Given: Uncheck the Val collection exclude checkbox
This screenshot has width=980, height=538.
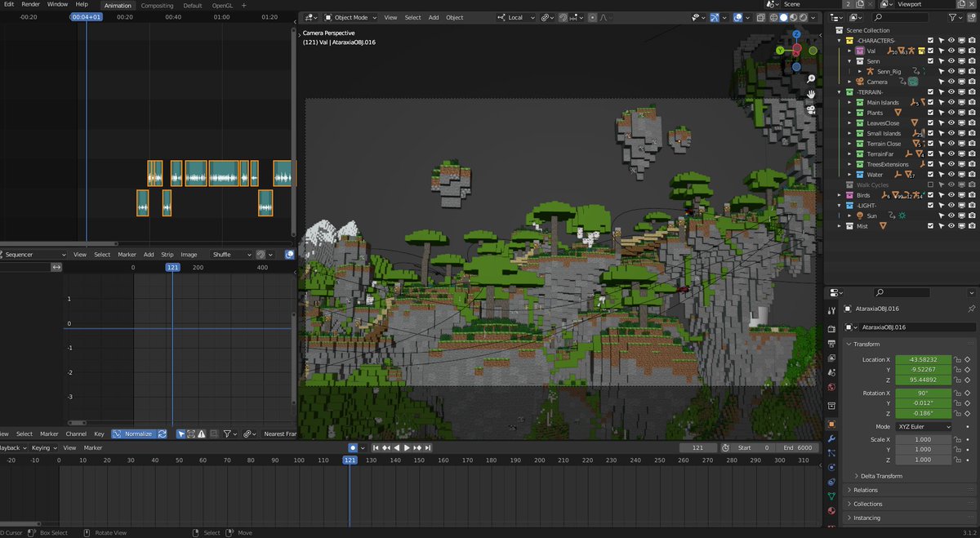Looking at the screenshot, I should coord(930,51).
